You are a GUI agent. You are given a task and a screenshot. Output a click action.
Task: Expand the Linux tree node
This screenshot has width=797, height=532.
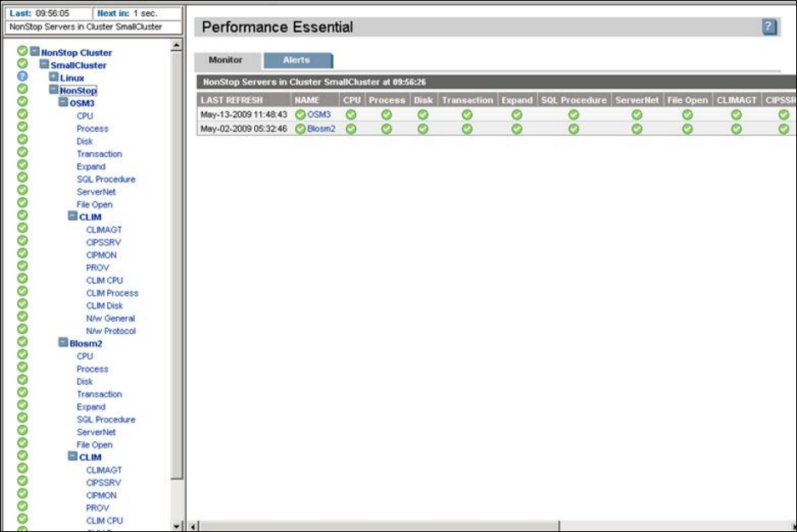[54, 76]
